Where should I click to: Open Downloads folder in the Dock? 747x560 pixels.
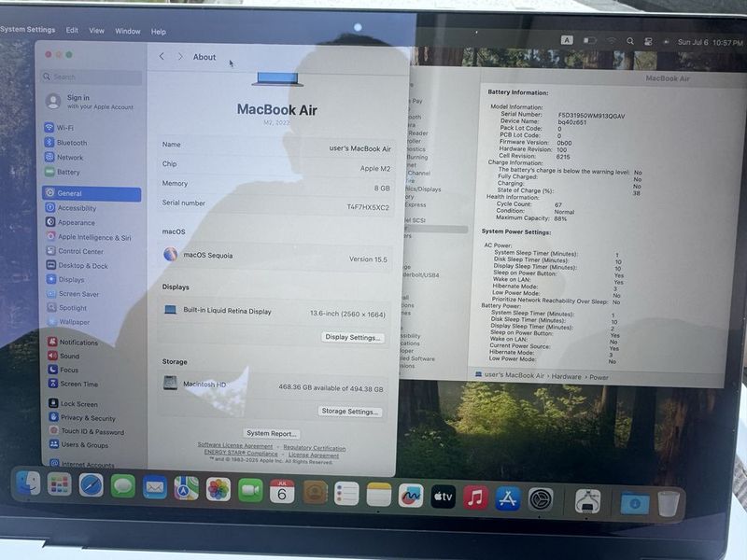(635, 504)
